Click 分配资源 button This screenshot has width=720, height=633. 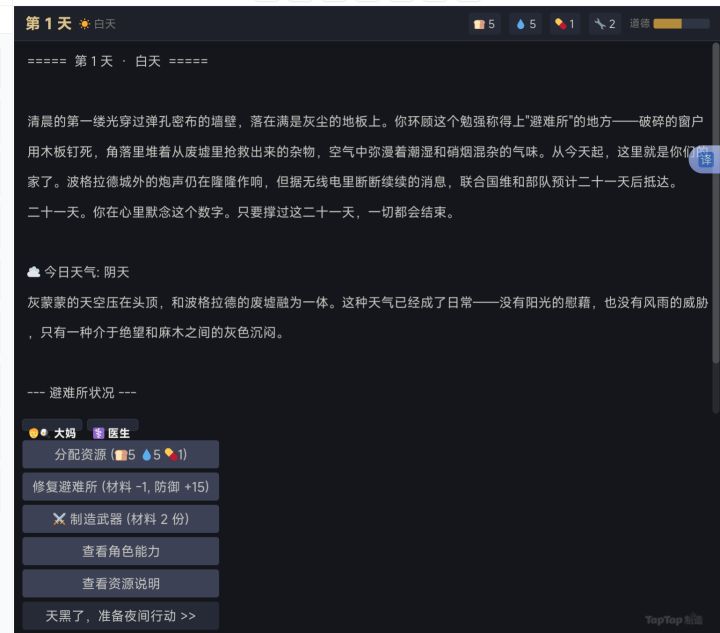click(121, 454)
